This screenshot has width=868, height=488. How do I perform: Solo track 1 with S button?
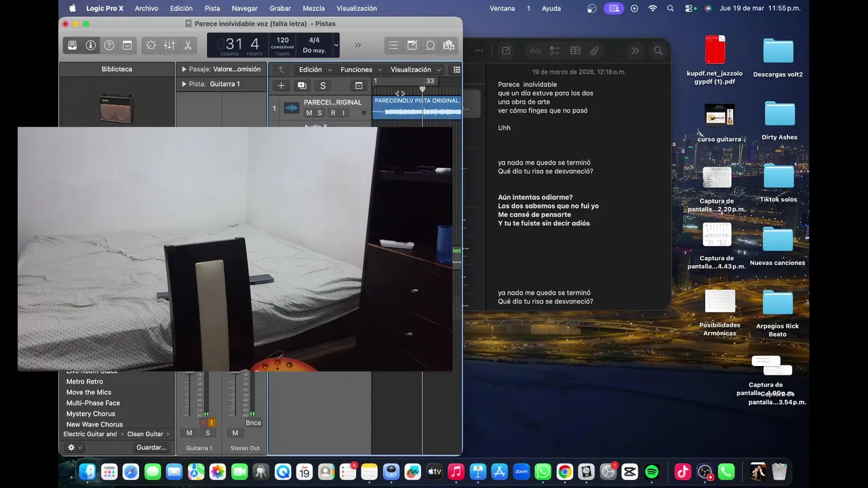319,113
